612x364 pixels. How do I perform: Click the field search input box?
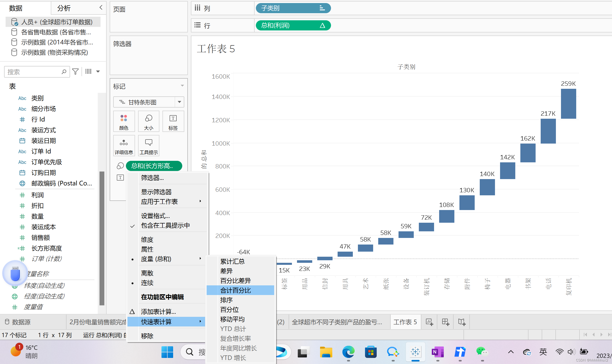[33, 72]
